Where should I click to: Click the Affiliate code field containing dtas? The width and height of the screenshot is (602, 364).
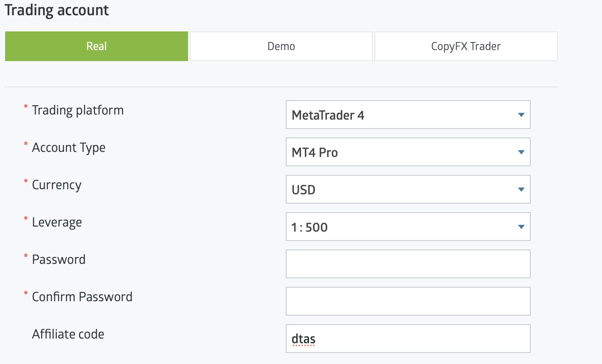408,339
